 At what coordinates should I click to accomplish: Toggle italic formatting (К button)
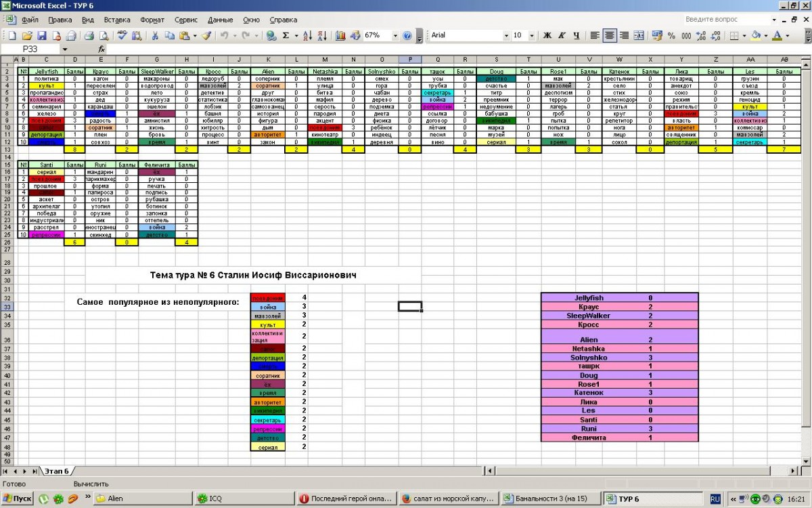[x=562, y=35]
